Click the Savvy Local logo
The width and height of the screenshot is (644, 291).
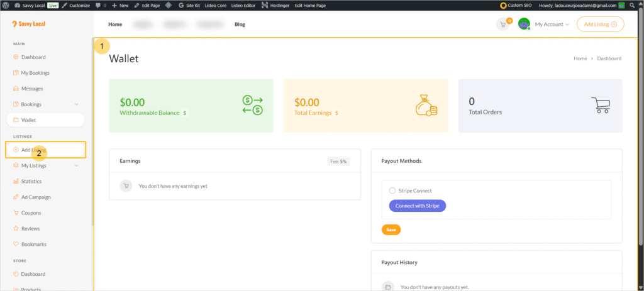[x=29, y=25]
